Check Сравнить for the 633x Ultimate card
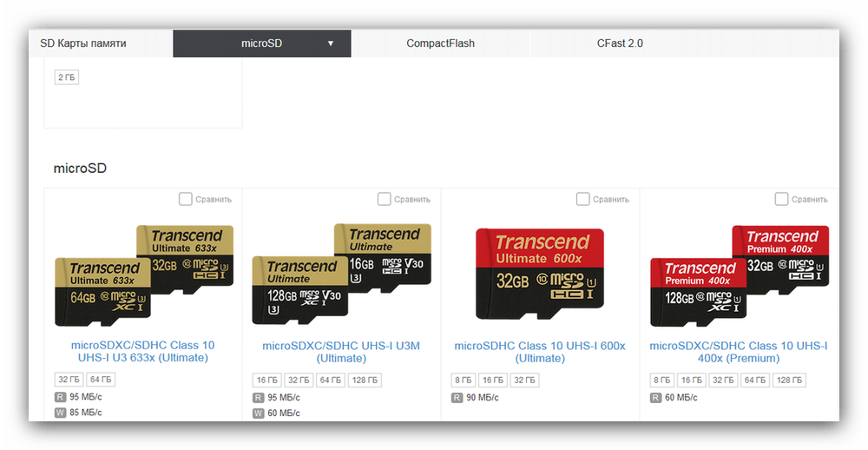This screenshot has height=450, width=868. [186, 199]
